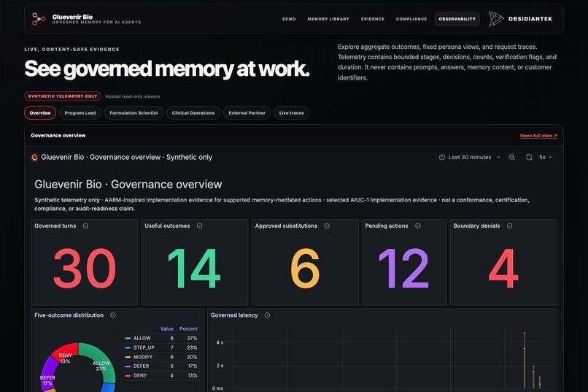Click the refresh dashboard icon

click(529, 157)
